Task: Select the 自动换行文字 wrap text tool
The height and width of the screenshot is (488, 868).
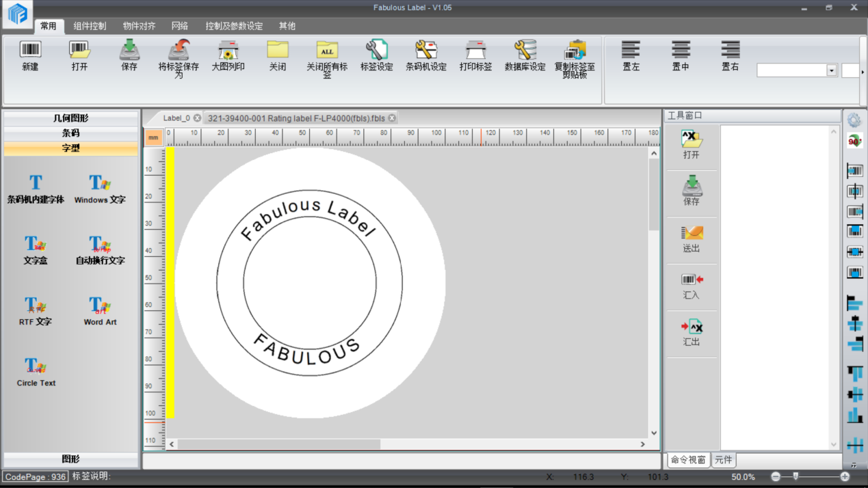Action: 100,249
